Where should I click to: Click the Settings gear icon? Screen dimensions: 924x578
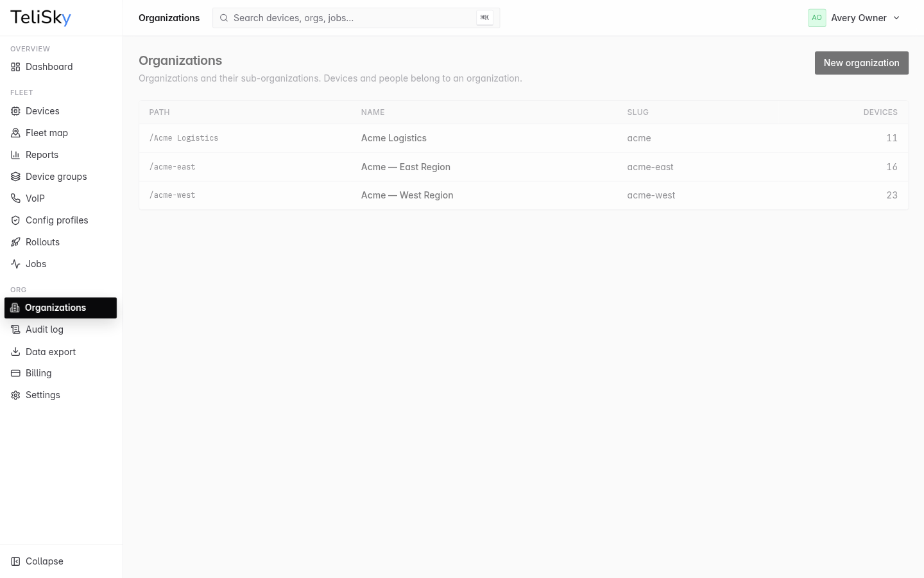click(x=15, y=395)
